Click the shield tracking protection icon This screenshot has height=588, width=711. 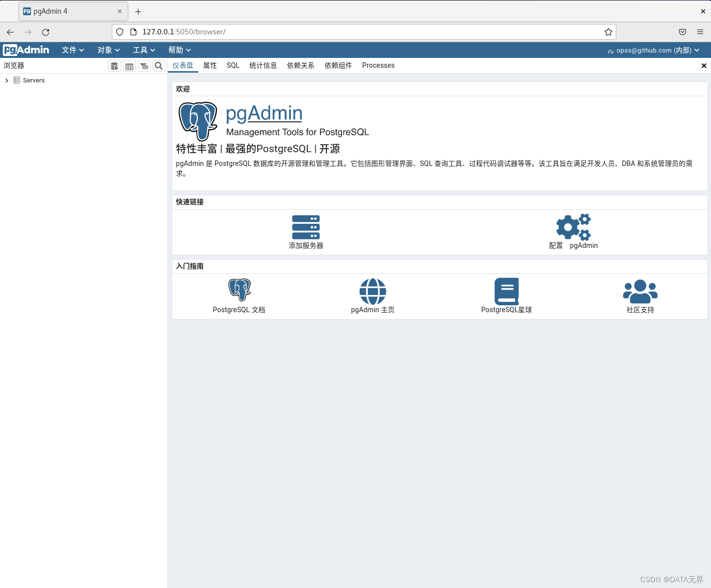click(120, 32)
